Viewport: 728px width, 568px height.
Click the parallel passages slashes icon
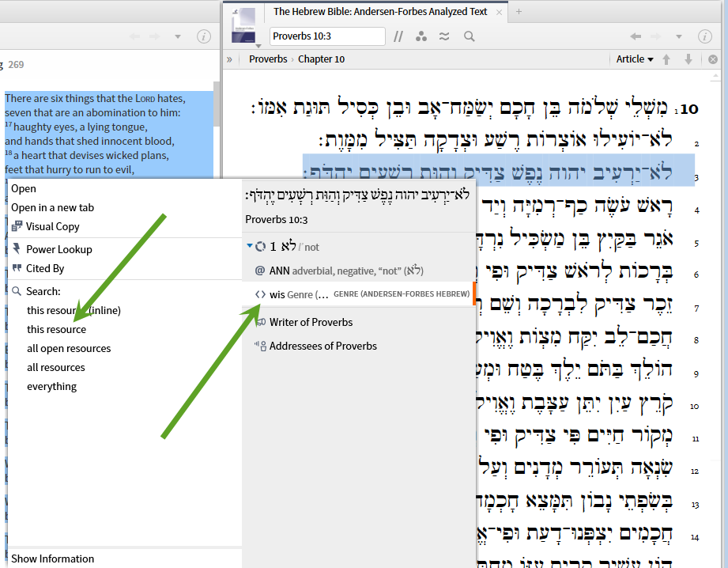pos(398,36)
